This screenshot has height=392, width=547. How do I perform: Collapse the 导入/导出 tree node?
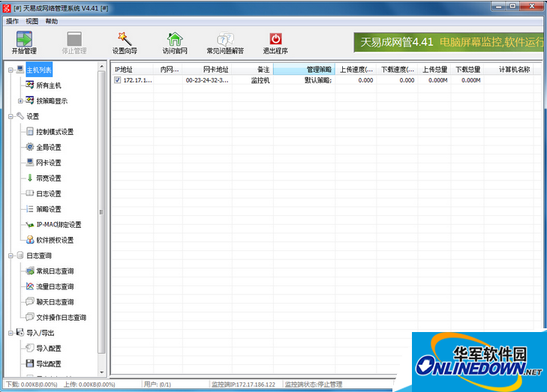tap(11, 333)
